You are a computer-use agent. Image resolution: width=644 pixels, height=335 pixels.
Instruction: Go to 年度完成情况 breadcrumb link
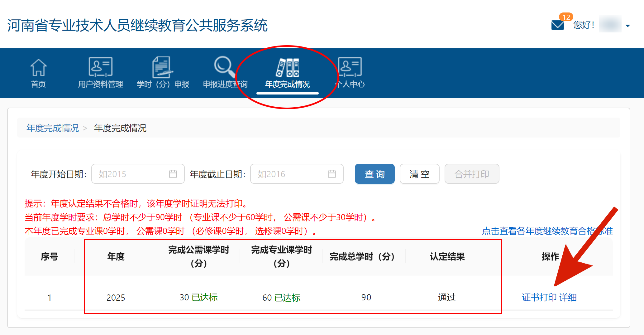(52, 128)
